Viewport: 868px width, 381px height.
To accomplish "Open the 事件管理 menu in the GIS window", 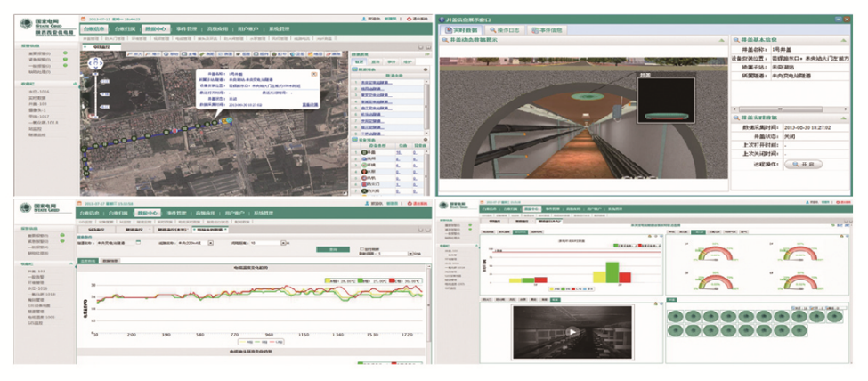I will [187, 28].
